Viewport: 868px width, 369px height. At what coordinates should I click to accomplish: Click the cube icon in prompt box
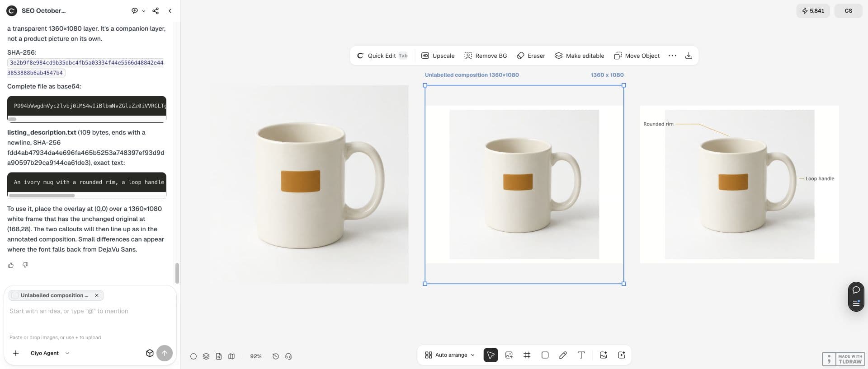(x=150, y=353)
